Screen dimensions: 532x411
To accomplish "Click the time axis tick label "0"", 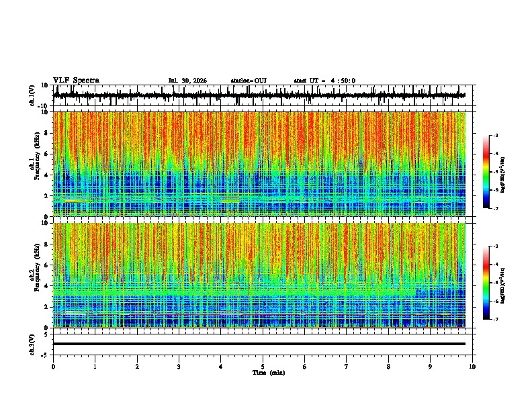I will (x=53, y=367).
